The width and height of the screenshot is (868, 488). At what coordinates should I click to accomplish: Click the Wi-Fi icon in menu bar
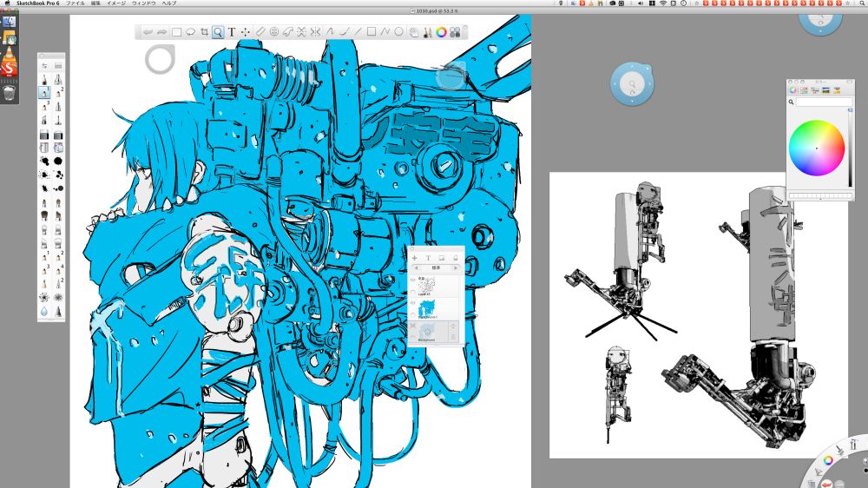(662, 3)
